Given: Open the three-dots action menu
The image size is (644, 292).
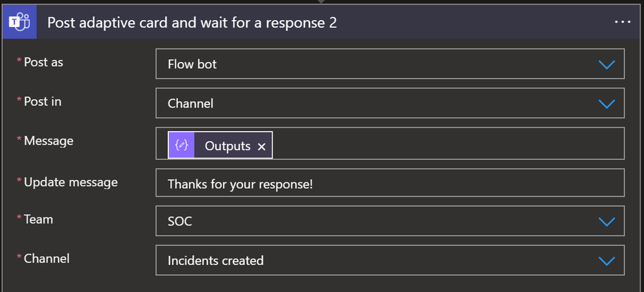Looking at the screenshot, I should [x=623, y=22].
